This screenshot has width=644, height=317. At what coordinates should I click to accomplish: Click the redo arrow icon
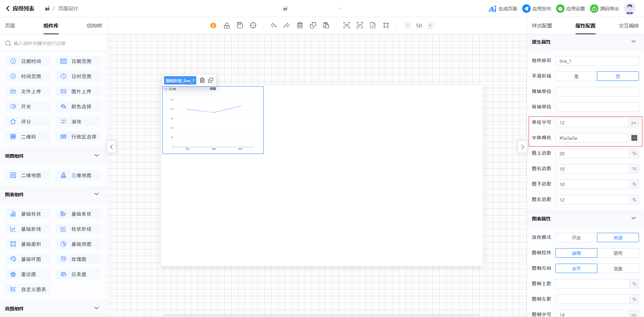(x=286, y=25)
